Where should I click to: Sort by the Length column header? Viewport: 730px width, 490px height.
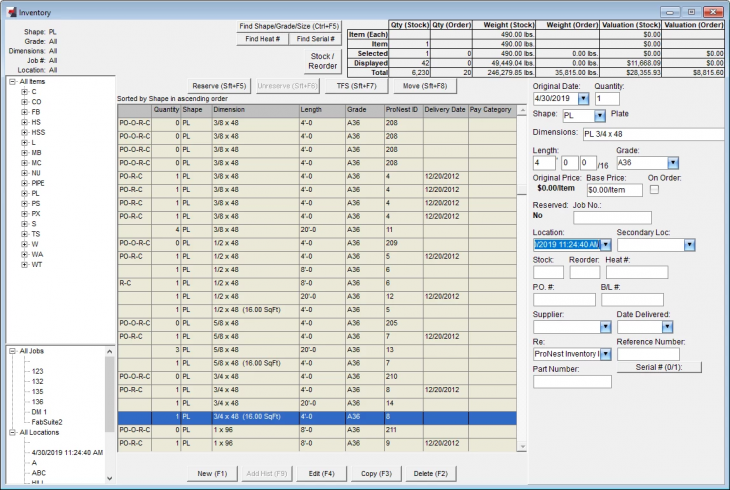(322, 110)
